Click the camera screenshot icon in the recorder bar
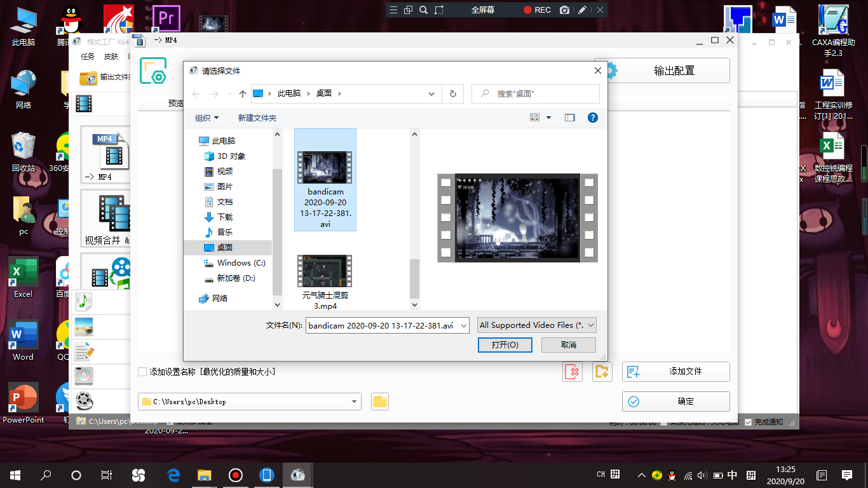 click(x=564, y=10)
